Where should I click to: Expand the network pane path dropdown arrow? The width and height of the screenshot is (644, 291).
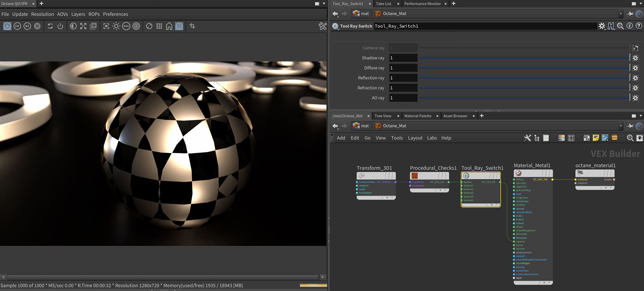point(620,126)
